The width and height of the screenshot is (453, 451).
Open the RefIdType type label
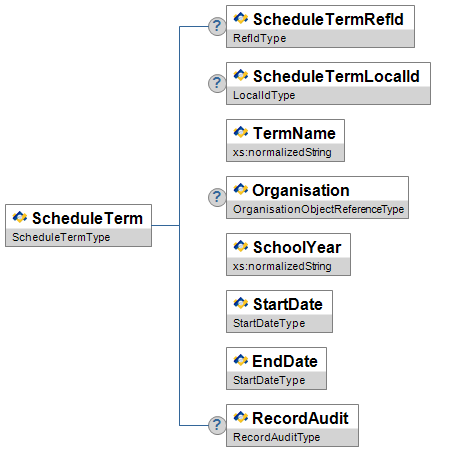click(260, 38)
